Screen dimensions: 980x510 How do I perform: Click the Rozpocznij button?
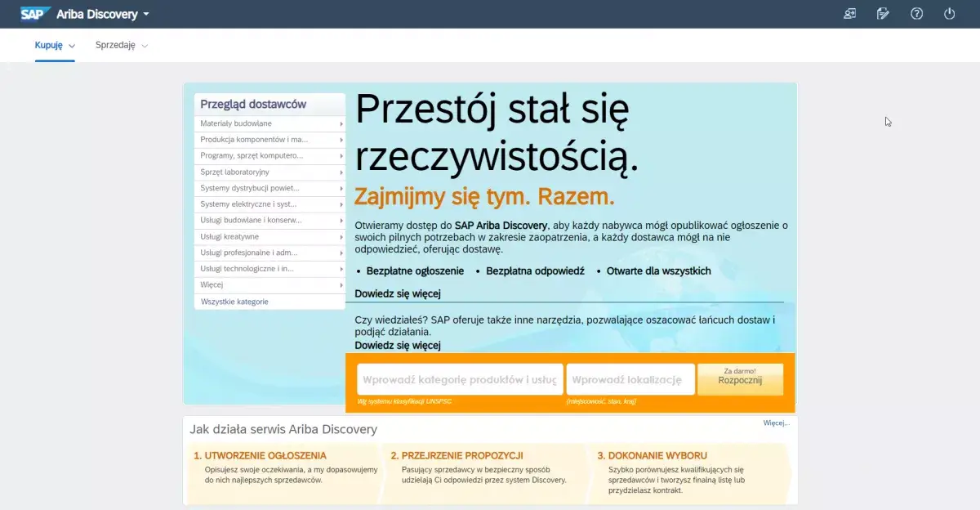[x=740, y=379]
